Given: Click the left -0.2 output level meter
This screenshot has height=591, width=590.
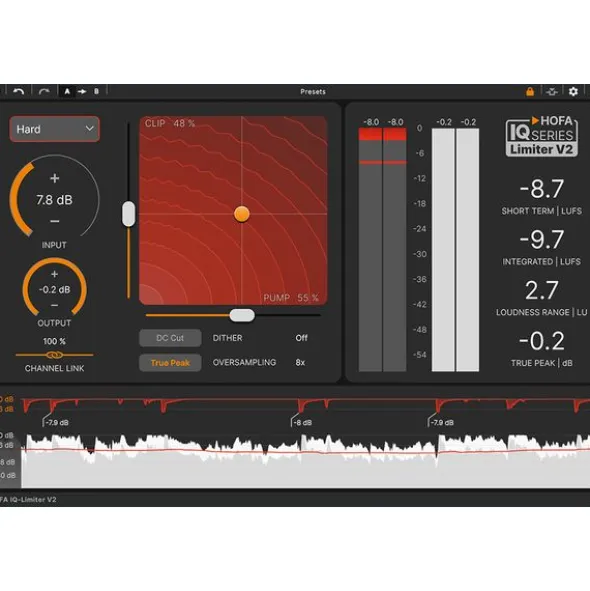Looking at the screenshot, I should tap(443, 250).
